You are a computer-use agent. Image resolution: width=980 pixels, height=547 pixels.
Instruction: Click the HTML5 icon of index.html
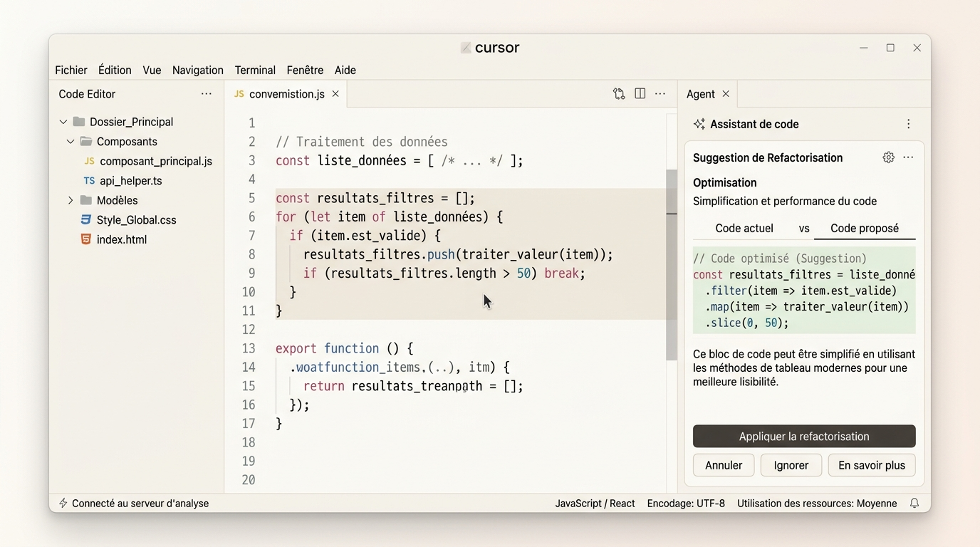[86, 239]
